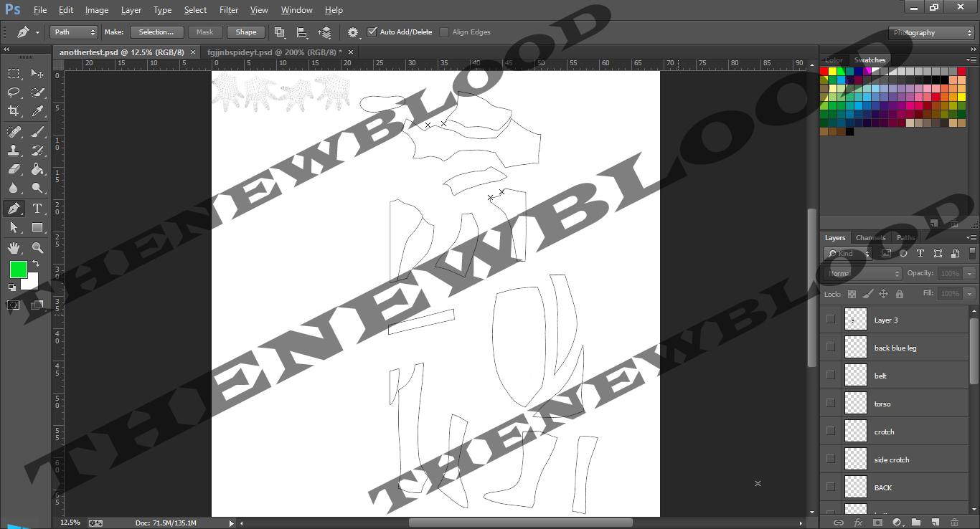Select the Blur tool

coord(14,189)
